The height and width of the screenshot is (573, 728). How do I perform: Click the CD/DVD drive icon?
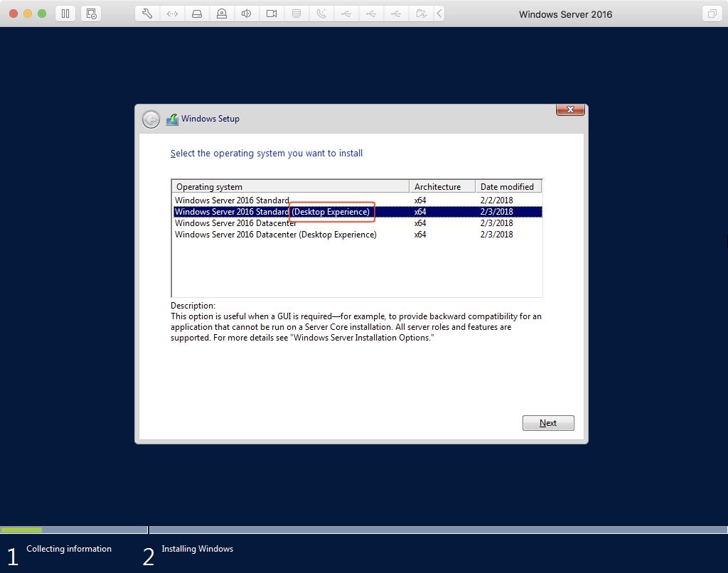click(222, 14)
